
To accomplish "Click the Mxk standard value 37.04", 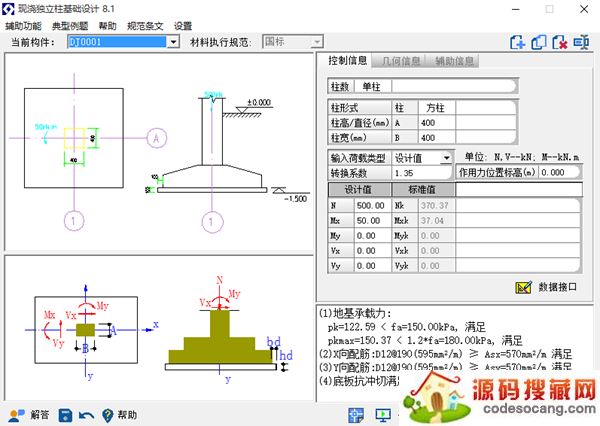I will tap(436, 221).
